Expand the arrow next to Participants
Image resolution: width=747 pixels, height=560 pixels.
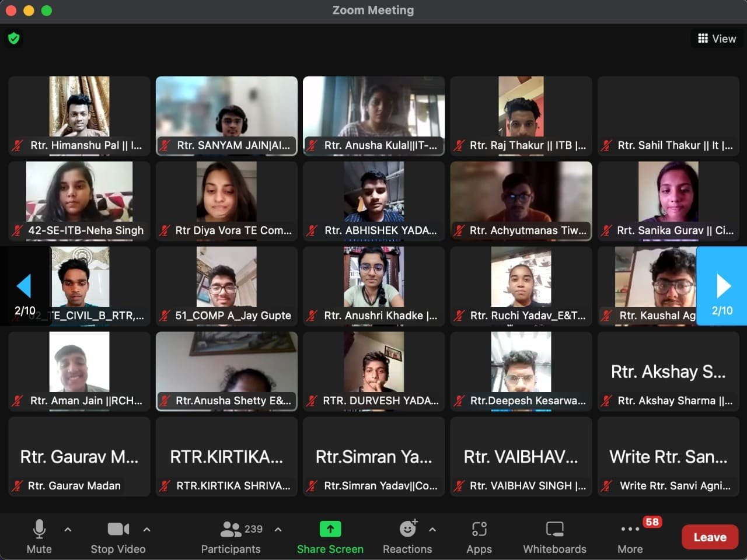[278, 529]
